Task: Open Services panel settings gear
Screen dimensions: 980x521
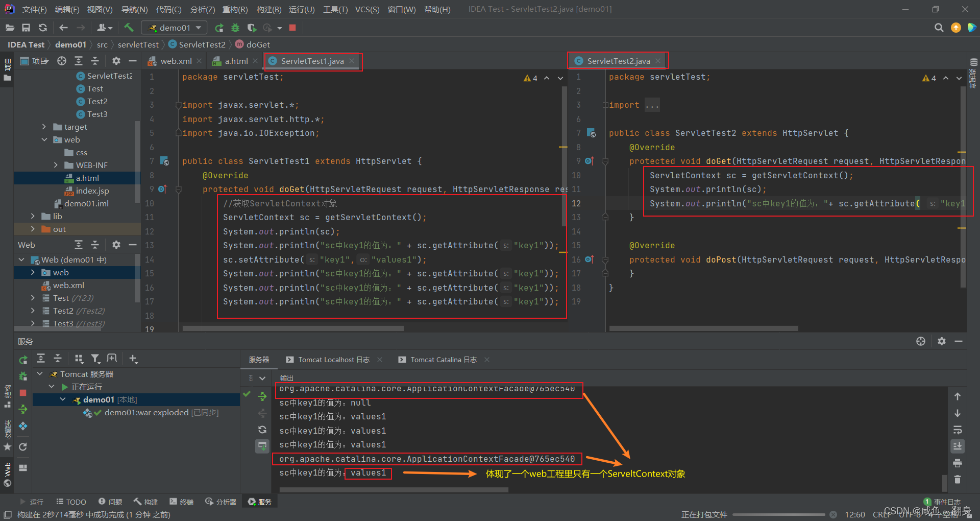Action: pos(942,341)
